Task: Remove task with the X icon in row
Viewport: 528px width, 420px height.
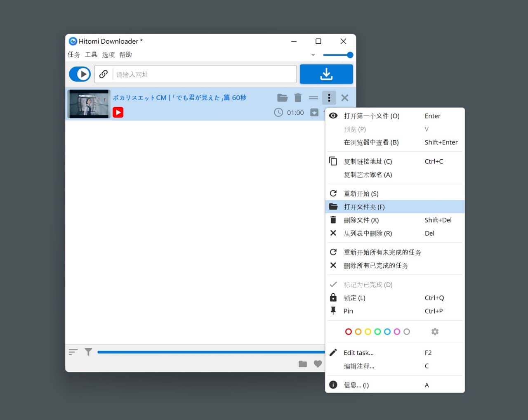Action: [x=345, y=98]
